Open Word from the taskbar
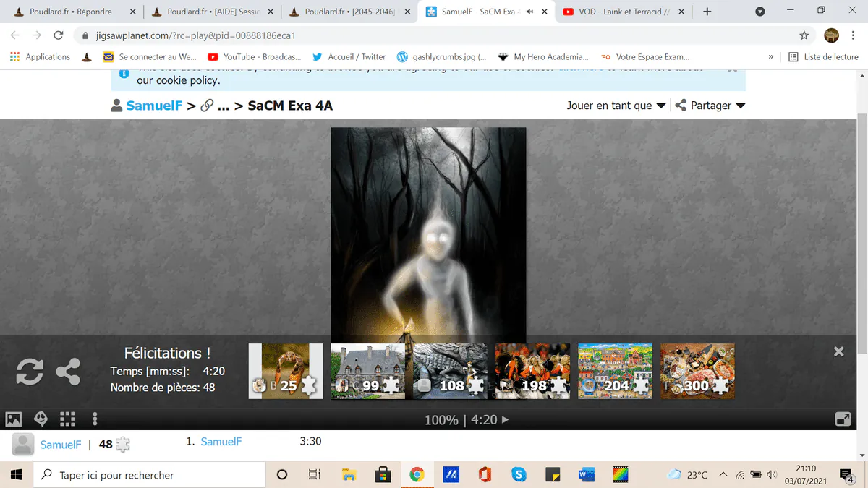 click(587, 475)
